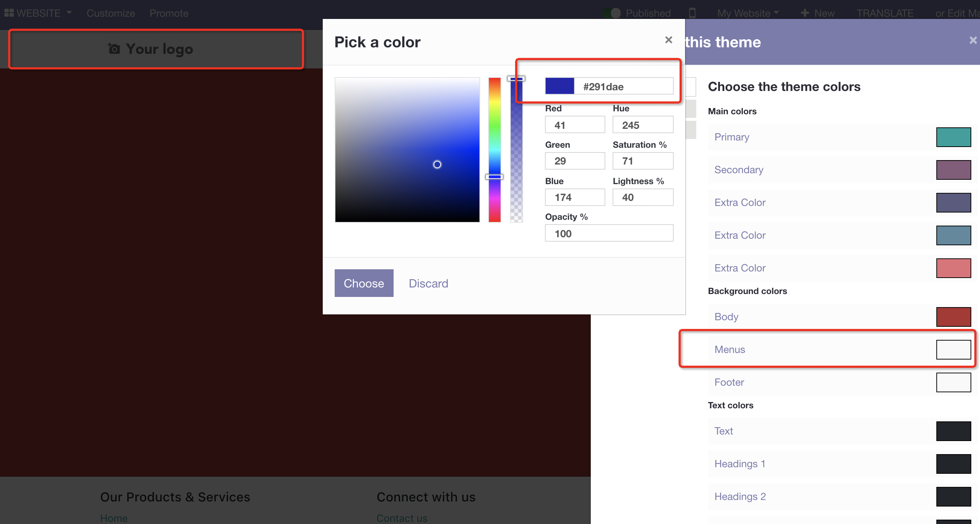Open the Promote menu

pyautogui.click(x=169, y=13)
